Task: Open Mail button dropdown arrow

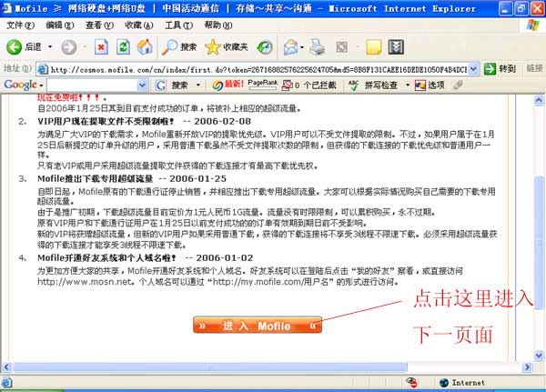Action: point(301,47)
